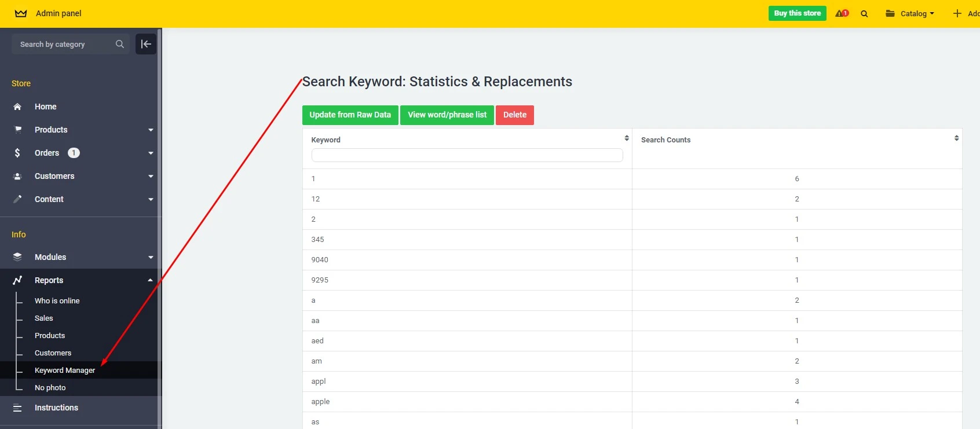Click View word/phrase list button
This screenshot has width=980, height=429.
447,115
